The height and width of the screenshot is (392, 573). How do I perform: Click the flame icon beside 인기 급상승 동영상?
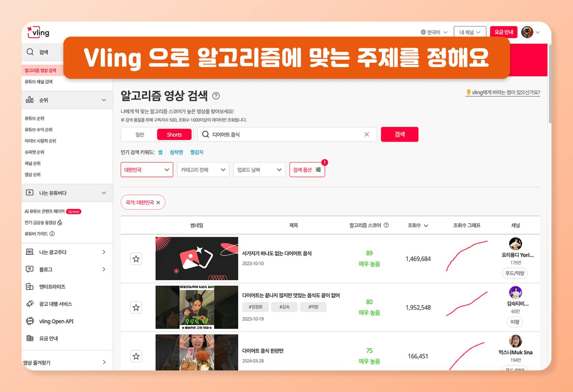tap(60, 222)
